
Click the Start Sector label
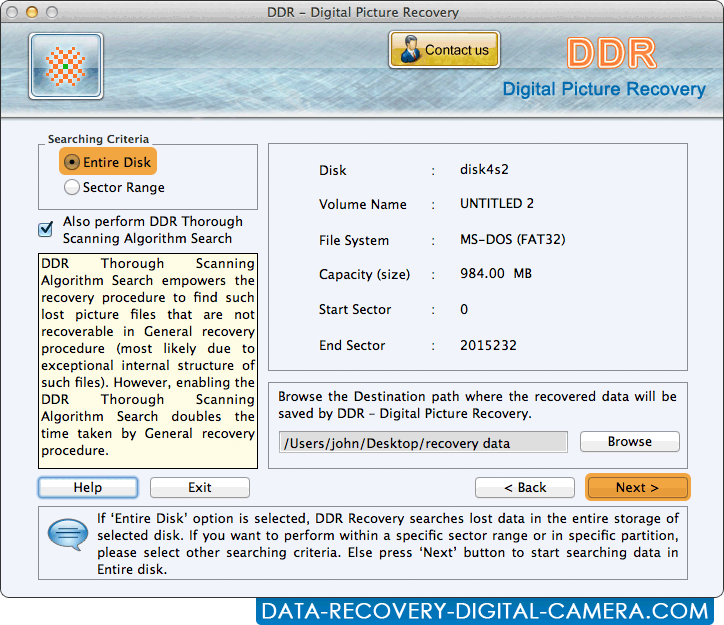pyautogui.click(x=355, y=309)
